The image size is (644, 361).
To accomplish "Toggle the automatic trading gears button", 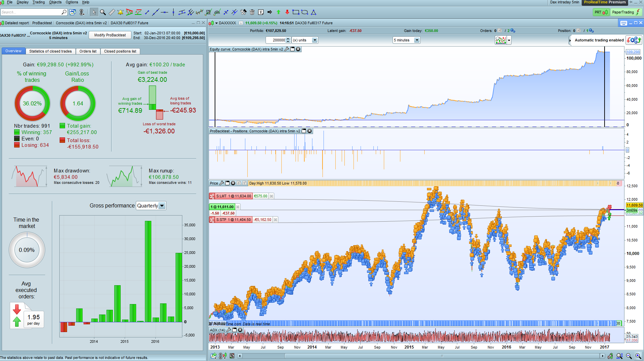I will click(x=634, y=40).
